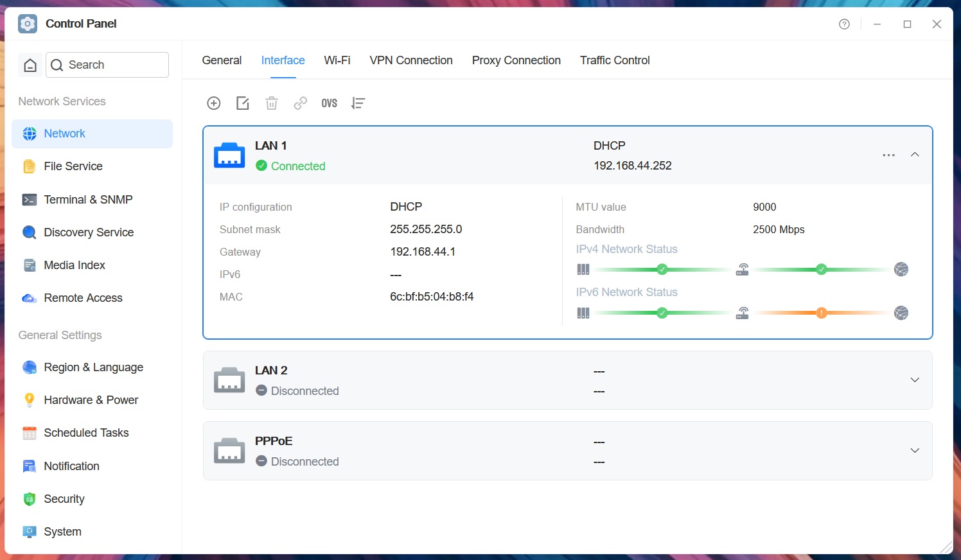
Task: Open Region & Language settings
Action: click(92, 367)
